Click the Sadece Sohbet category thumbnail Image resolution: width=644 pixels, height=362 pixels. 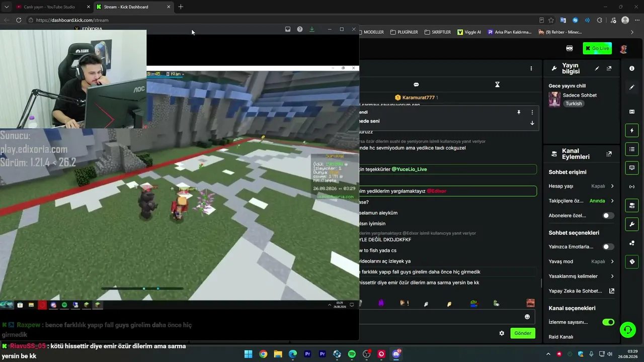click(554, 99)
